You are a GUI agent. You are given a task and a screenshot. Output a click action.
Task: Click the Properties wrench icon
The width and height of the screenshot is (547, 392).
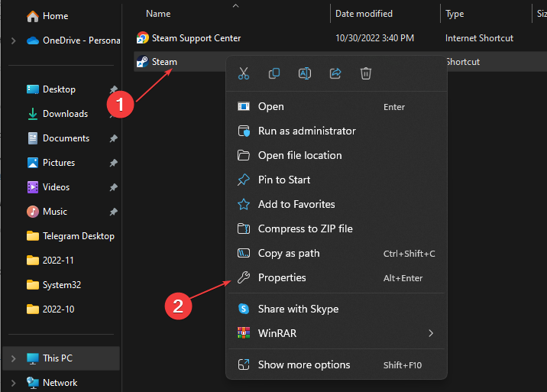(x=244, y=277)
